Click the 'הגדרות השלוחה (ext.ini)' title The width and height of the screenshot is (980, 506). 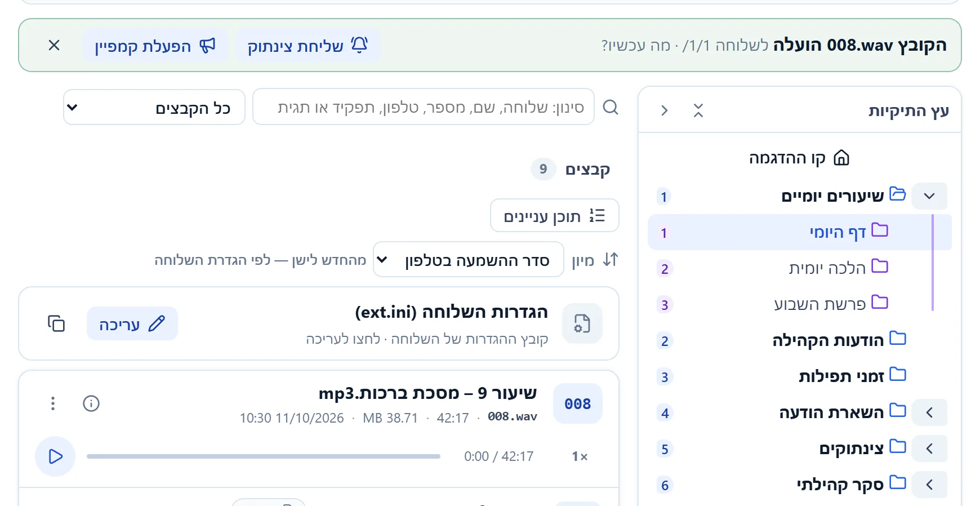(451, 312)
